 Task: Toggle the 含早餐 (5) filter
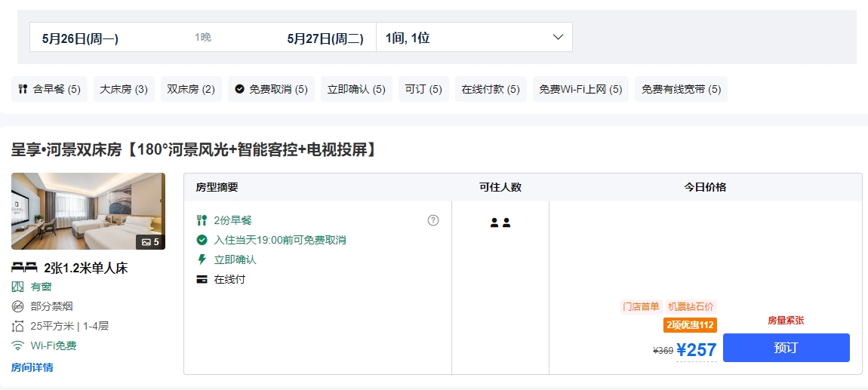click(x=49, y=89)
